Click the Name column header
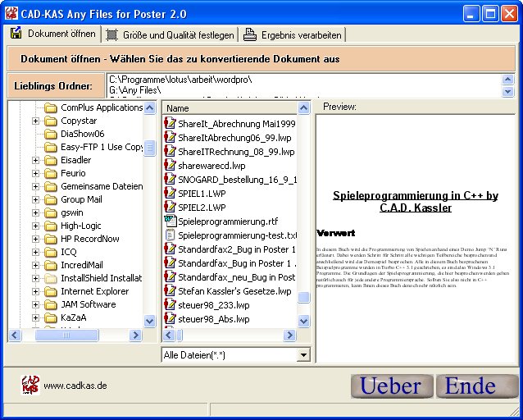The image size is (523, 420). pos(229,108)
